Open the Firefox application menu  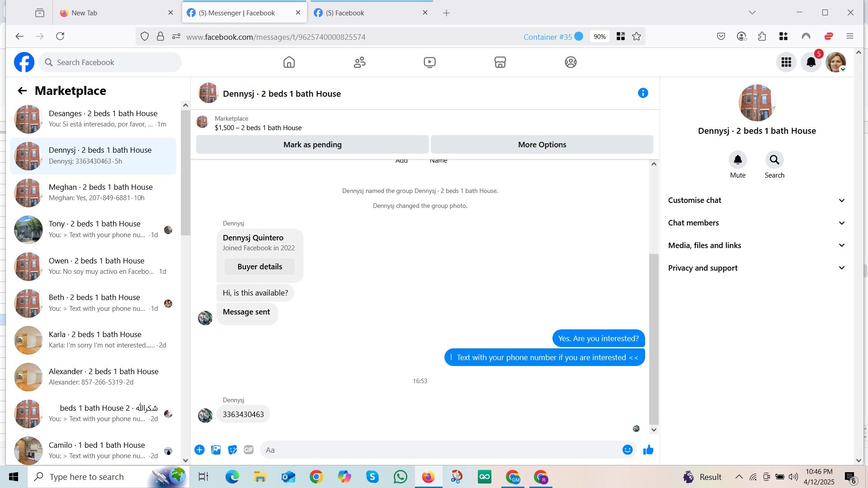(849, 36)
